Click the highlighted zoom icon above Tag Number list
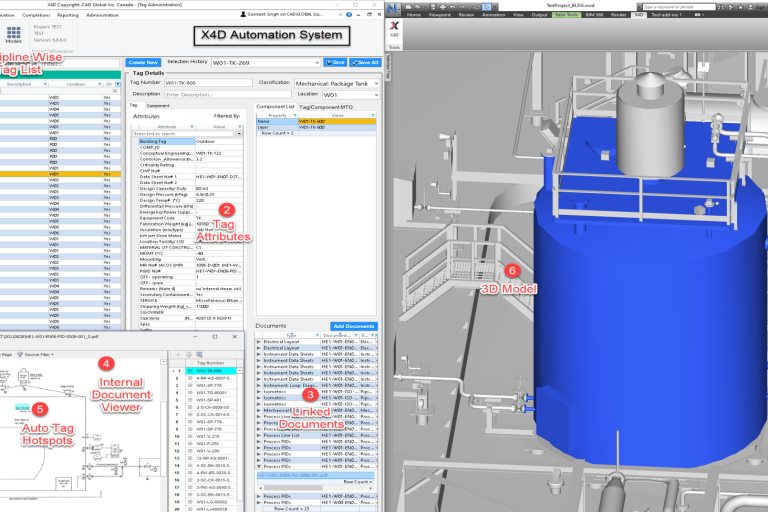The height and width of the screenshot is (512, 768). coord(199,354)
